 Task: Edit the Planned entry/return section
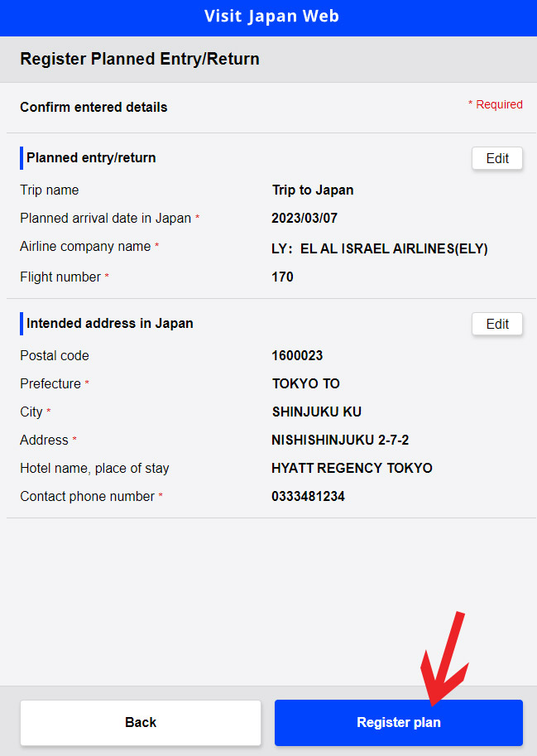point(497,158)
